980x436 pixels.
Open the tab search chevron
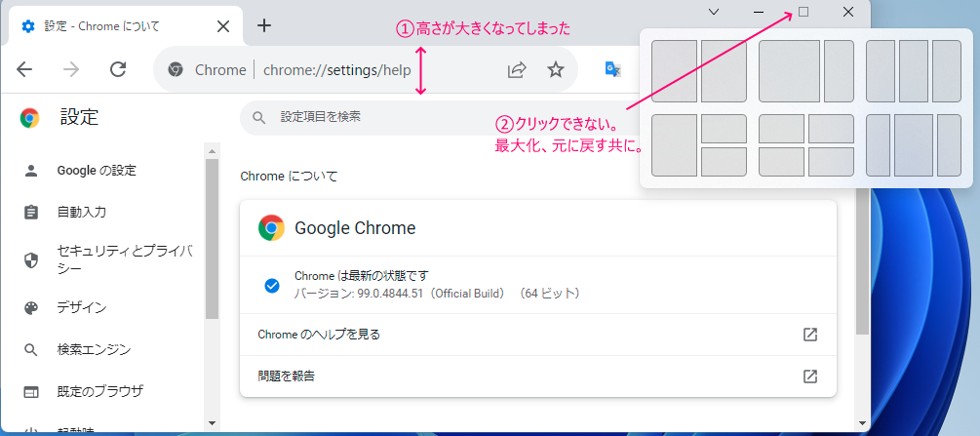tap(714, 12)
